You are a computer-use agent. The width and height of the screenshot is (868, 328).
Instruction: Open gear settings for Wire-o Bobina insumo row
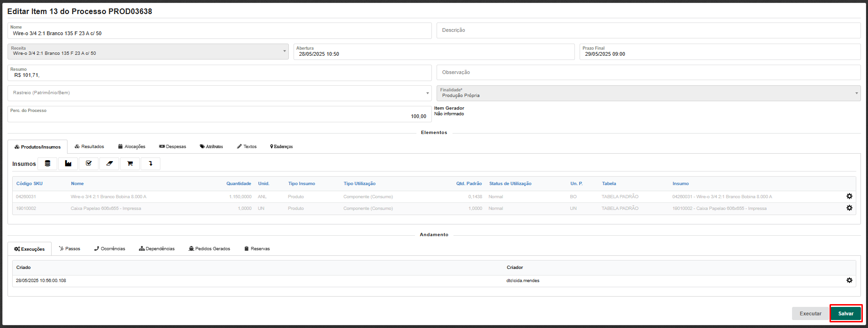(x=849, y=196)
